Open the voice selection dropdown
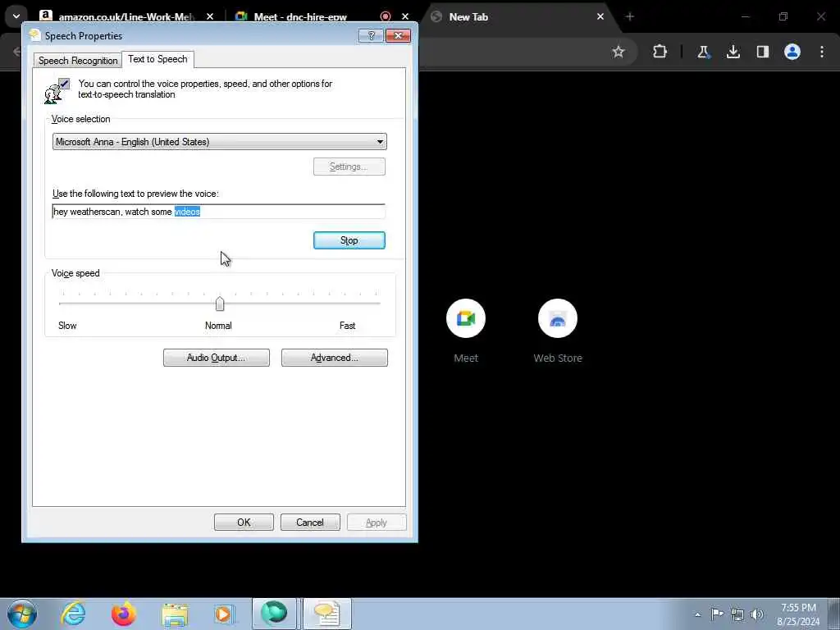This screenshot has width=840, height=630. (x=219, y=141)
